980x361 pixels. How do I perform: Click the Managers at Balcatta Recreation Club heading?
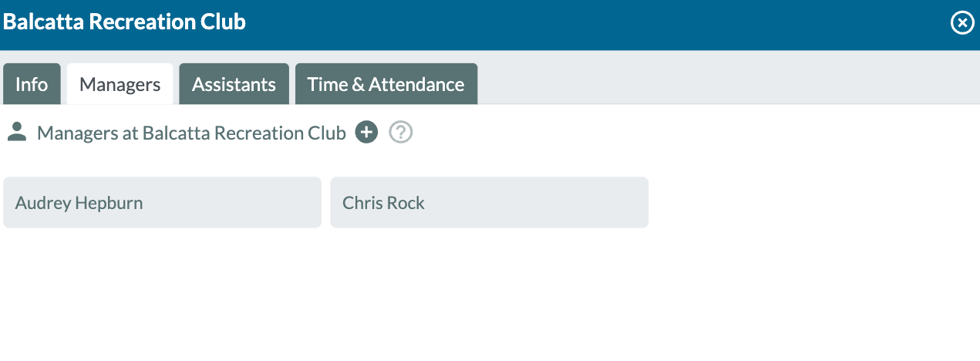click(x=191, y=133)
